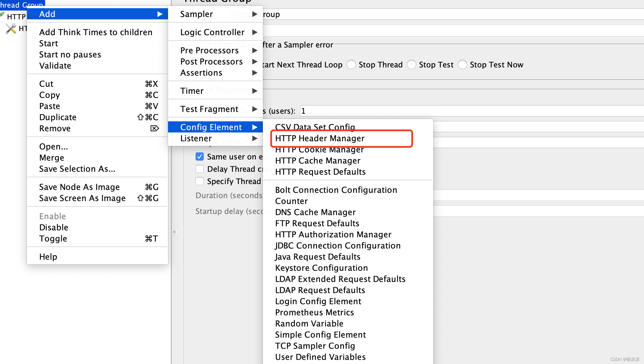The image size is (644, 364).
Task: Expand the Listener submenu
Action: pyautogui.click(x=215, y=138)
